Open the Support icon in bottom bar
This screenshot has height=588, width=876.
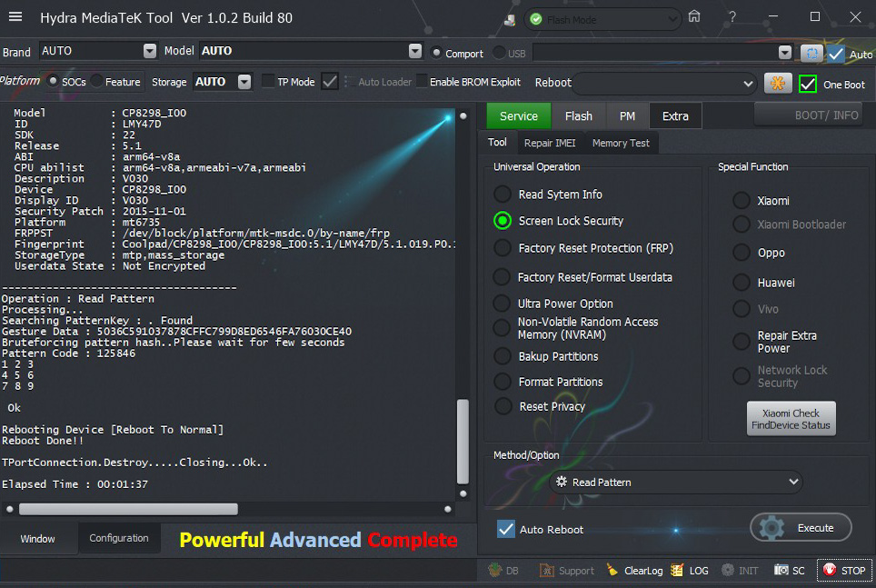(x=546, y=570)
